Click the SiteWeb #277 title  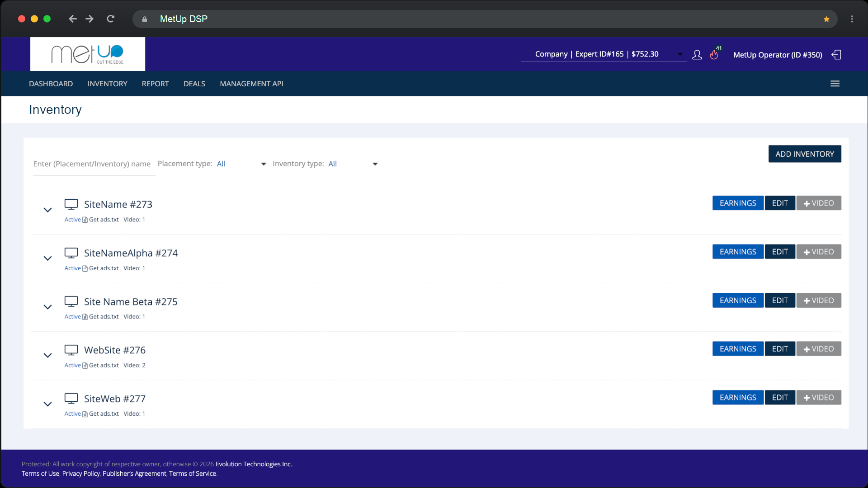[x=115, y=399]
